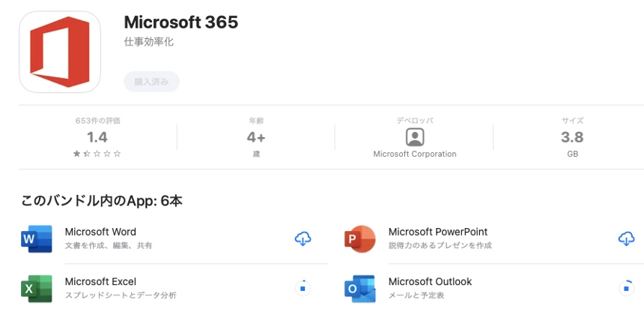The height and width of the screenshot is (315, 644).
Task: Click the メールと予定表 description
Action: (x=416, y=295)
